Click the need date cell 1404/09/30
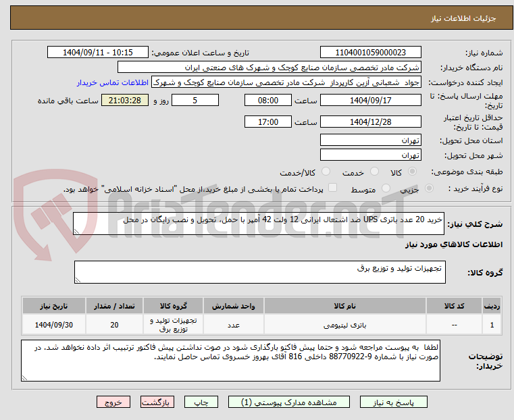This screenshot has height=420, width=514. click(x=54, y=325)
